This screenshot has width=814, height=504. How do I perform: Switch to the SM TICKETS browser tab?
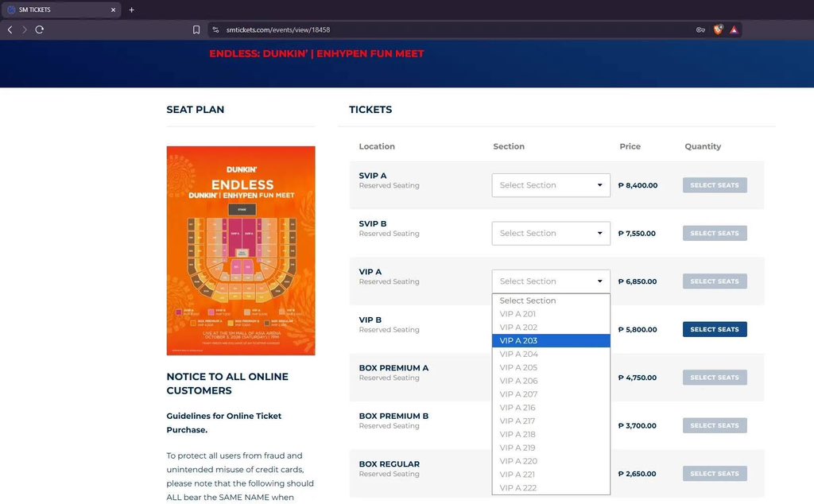(61, 10)
